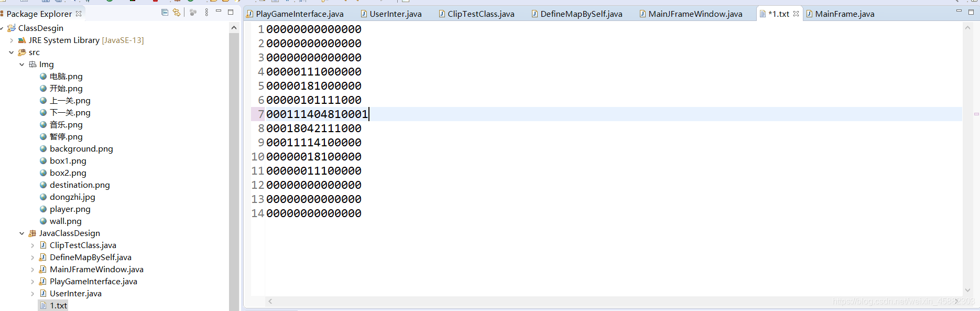
Task: Expand UserInter.java in the tree
Action: click(32, 294)
